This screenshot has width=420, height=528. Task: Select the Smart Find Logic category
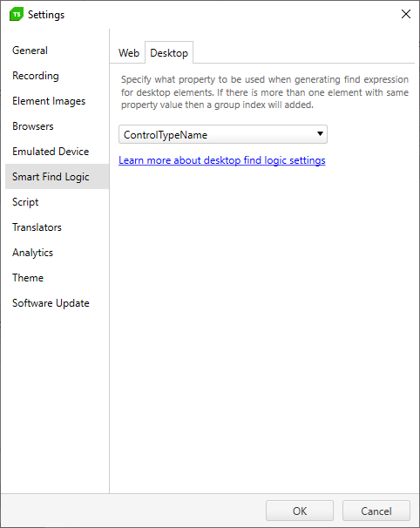51,177
